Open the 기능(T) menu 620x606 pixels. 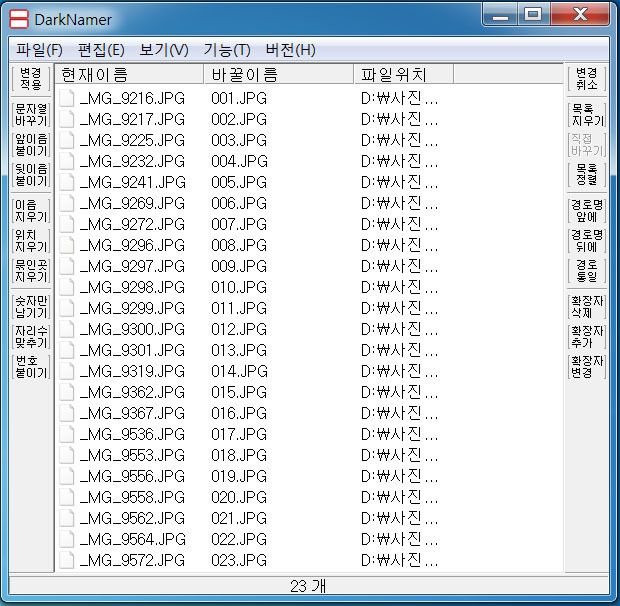[227, 50]
